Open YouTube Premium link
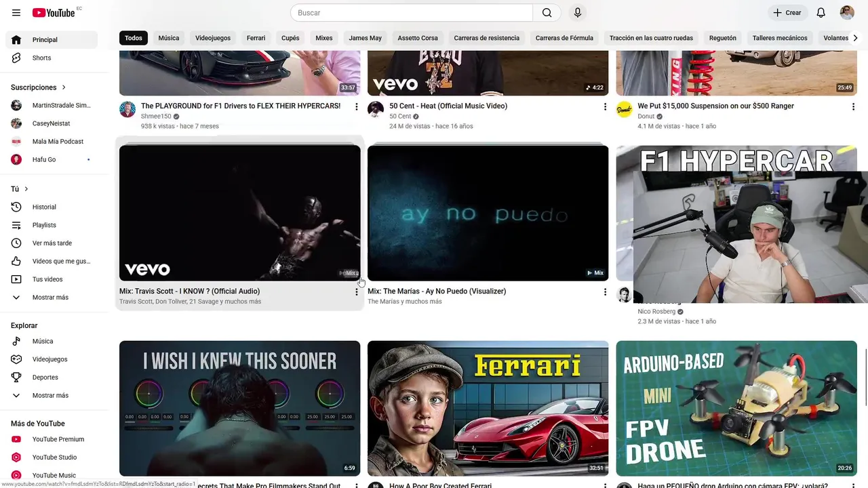Image resolution: width=868 pixels, height=488 pixels. pyautogui.click(x=52, y=439)
